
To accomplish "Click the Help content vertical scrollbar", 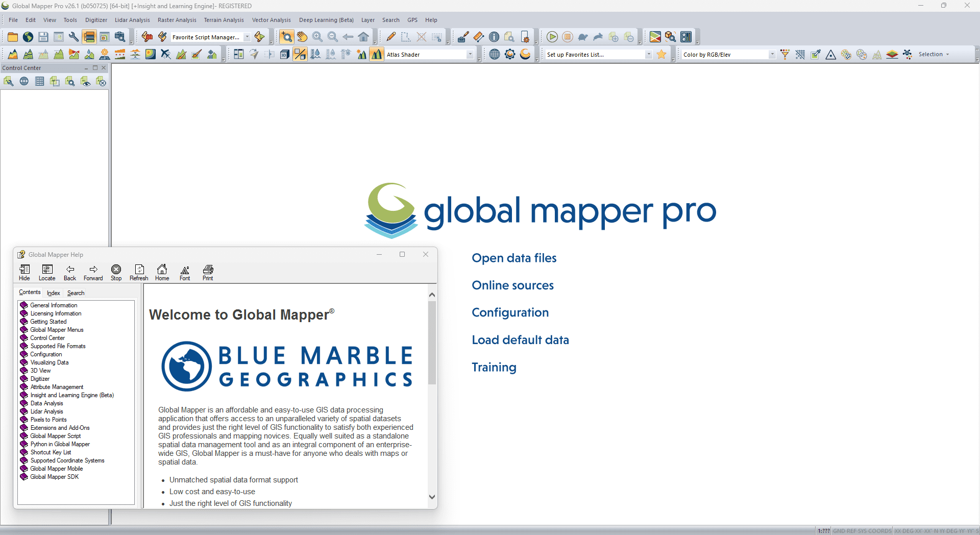I will [x=432, y=342].
